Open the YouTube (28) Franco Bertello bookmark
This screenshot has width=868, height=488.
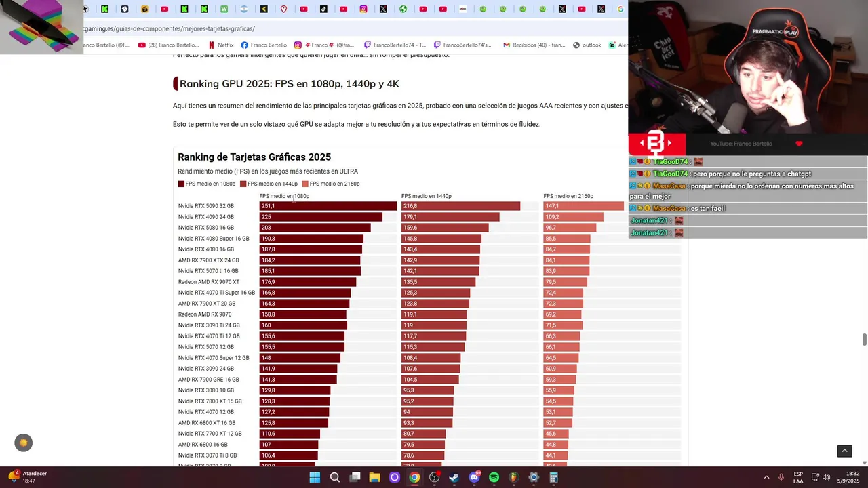[169, 45]
